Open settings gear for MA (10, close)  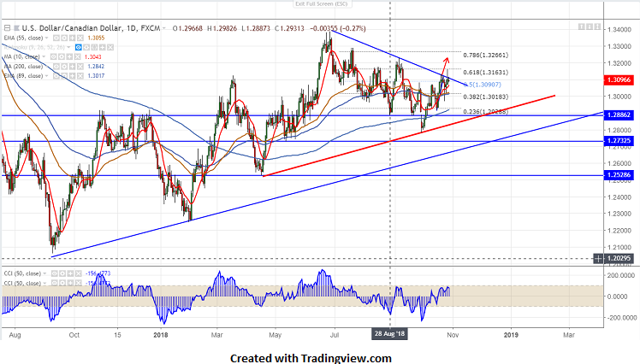(62, 57)
